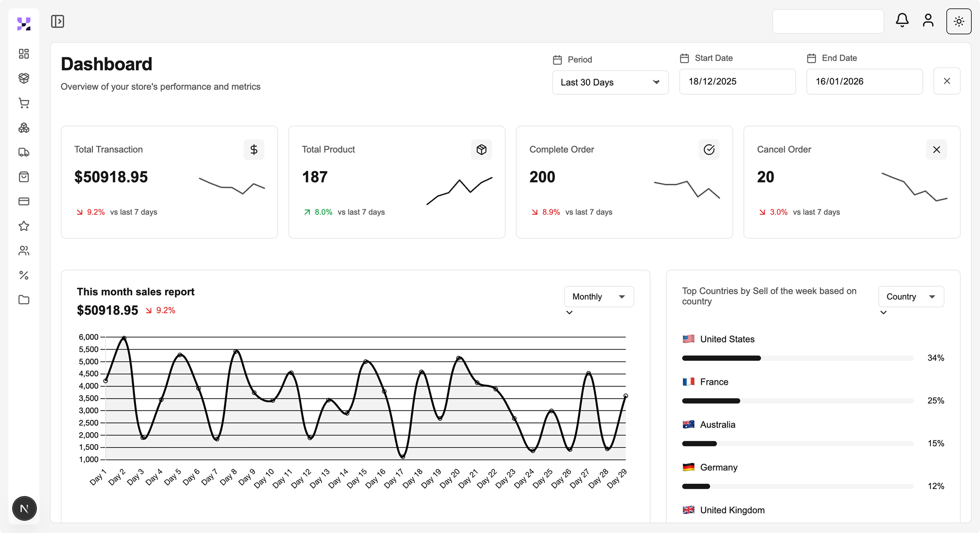Screen dimensions: 980x533
Task: Go to dashboard grid sidebar icon
Action: (x=24, y=54)
